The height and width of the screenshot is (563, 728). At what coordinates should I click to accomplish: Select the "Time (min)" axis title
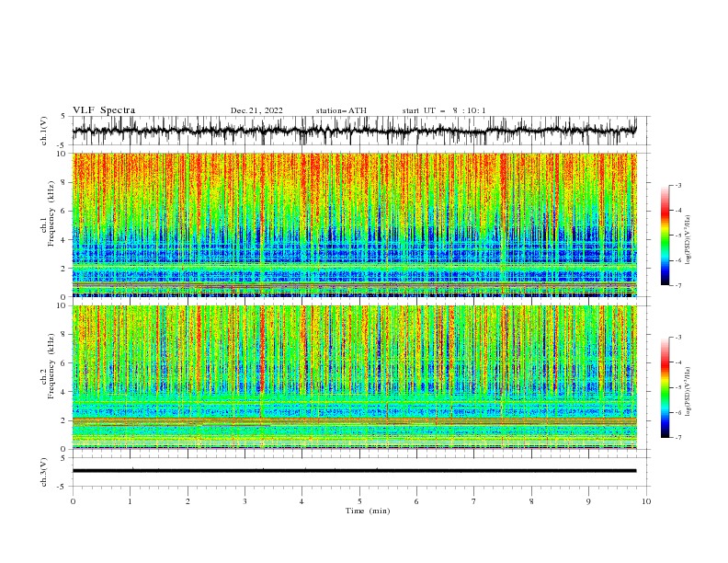(368, 511)
